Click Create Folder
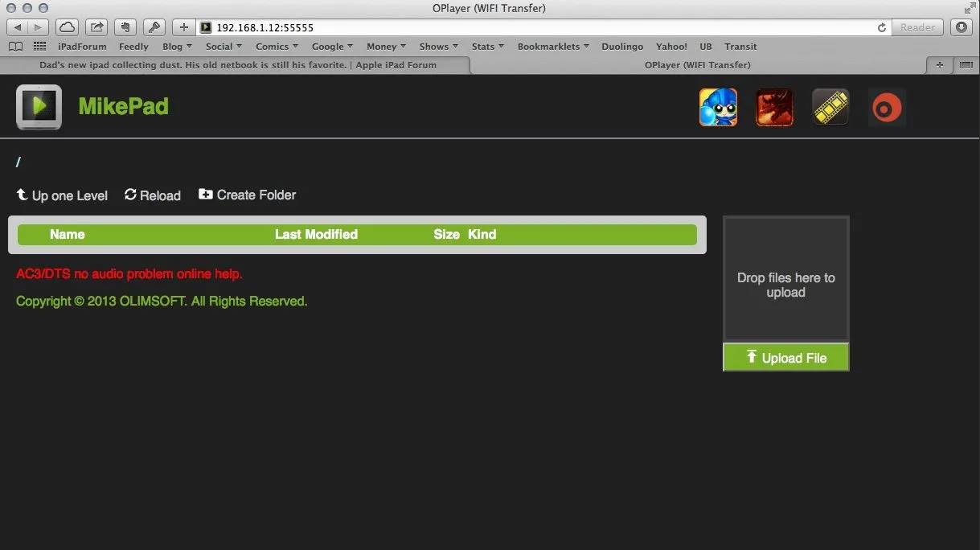 (248, 195)
